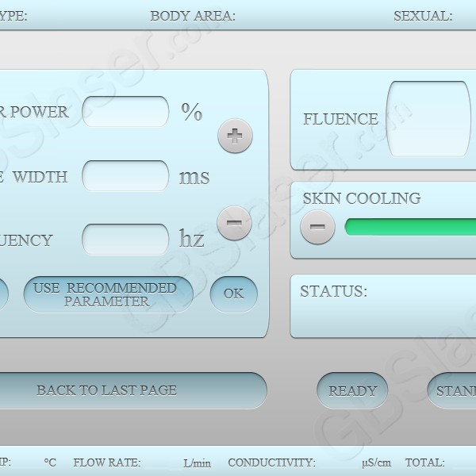Click the FLOW RATE: readout
476x476 pixels.
click(x=107, y=463)
